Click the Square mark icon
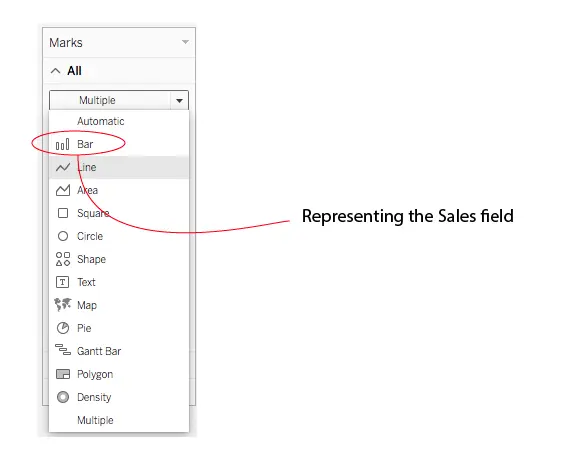 (63, 213)
